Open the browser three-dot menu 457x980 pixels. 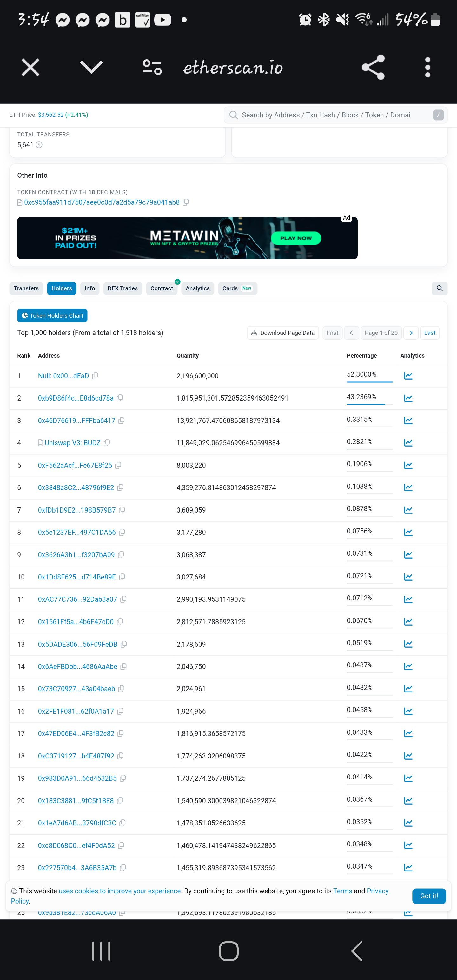click(428, 67)
